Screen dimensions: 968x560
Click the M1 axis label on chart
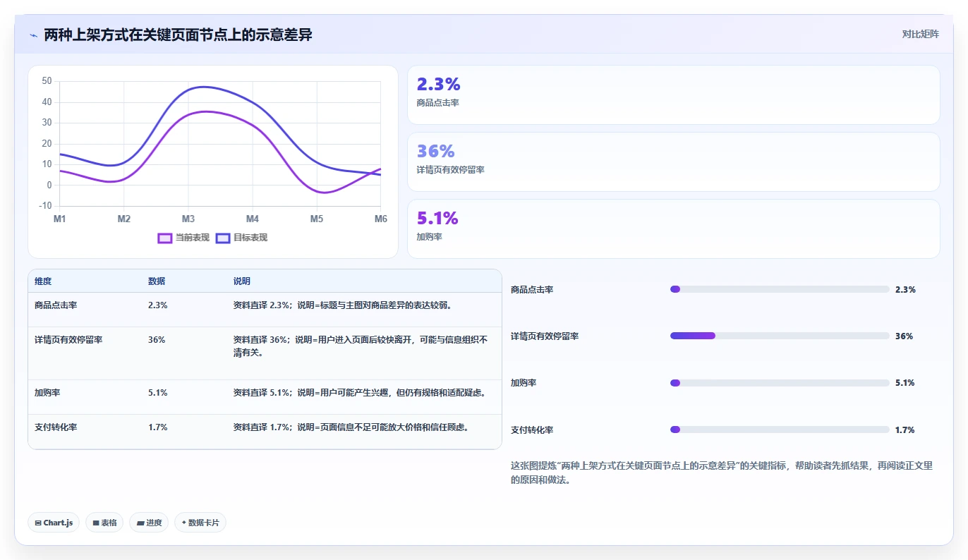coord(60,219)
